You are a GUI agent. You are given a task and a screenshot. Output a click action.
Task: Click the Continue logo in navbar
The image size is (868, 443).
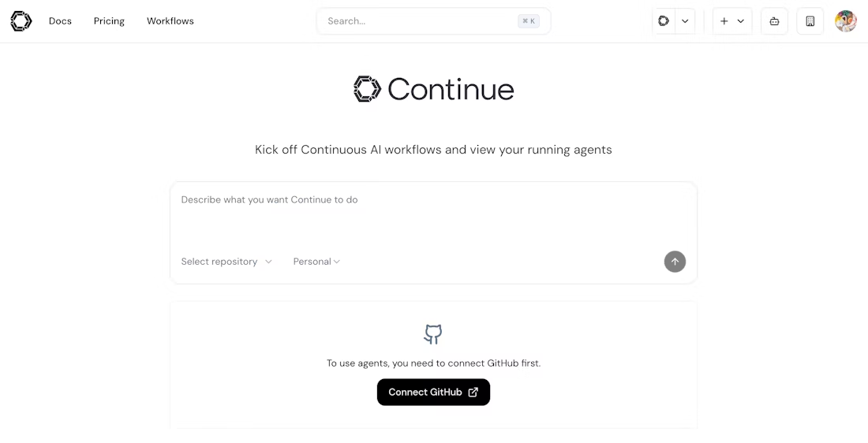(x=21, y=21)
